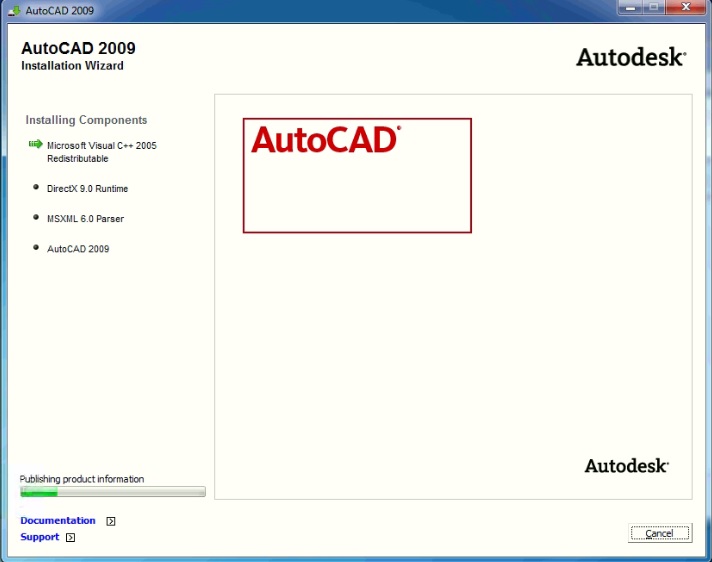Open the Support link
The image size is (712, 562).
(x=40, y=537)
